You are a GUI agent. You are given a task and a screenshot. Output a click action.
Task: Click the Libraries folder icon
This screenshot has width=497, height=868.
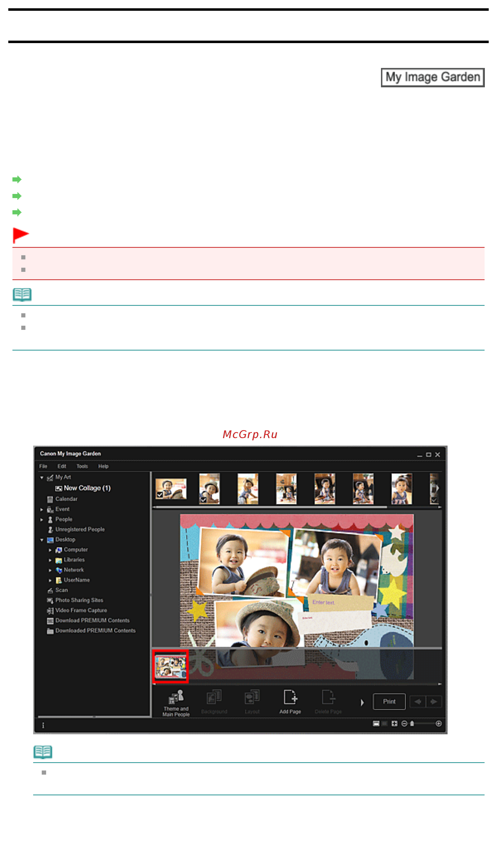pos(58,560)
